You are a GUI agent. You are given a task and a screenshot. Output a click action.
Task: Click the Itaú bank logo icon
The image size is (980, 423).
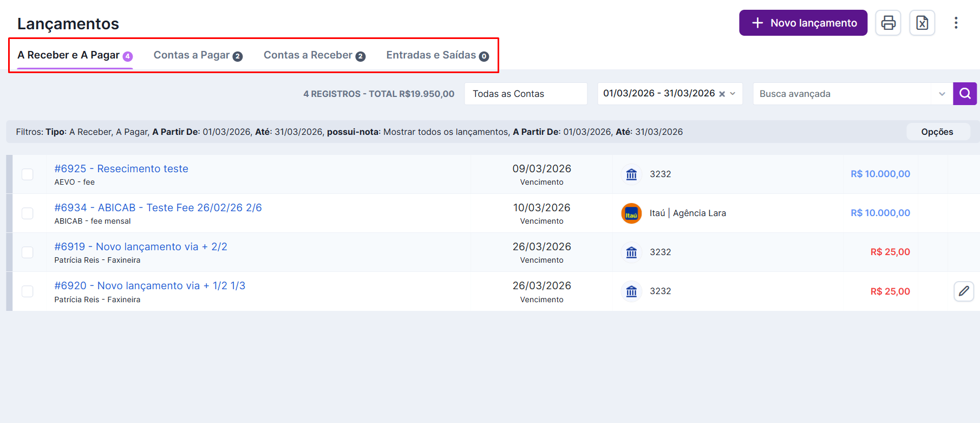[x=631, y=213]
